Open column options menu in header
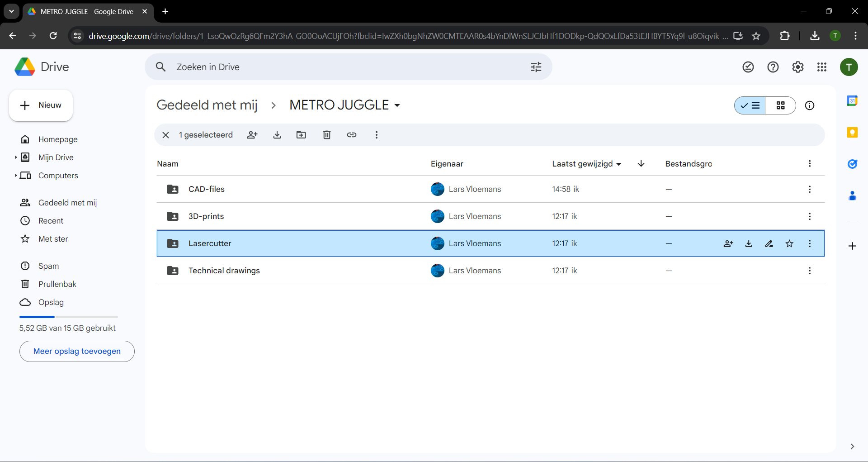Image resolution: width=868 pixels, height=462 pixels. (810, 163)
